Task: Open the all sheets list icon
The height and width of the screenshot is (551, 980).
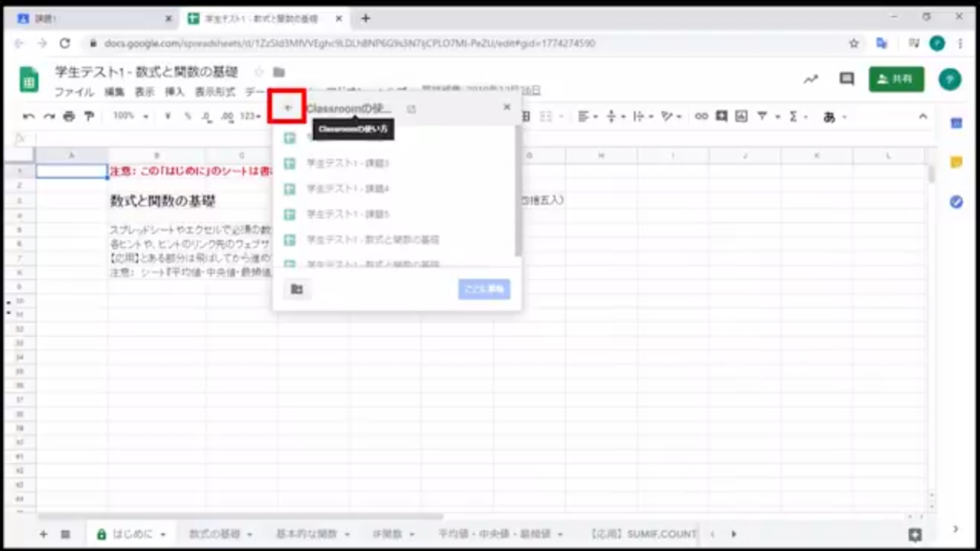Action: pos(65,534)
